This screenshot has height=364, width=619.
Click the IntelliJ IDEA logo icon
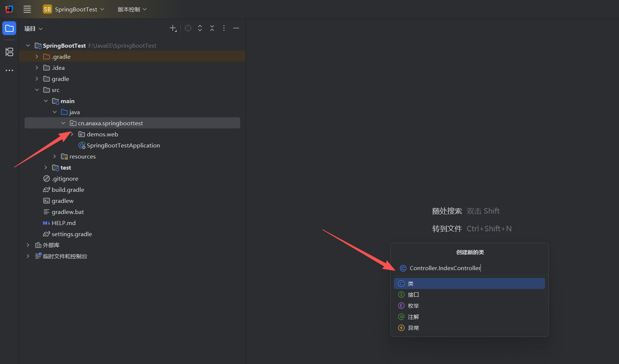click(9, 9)
